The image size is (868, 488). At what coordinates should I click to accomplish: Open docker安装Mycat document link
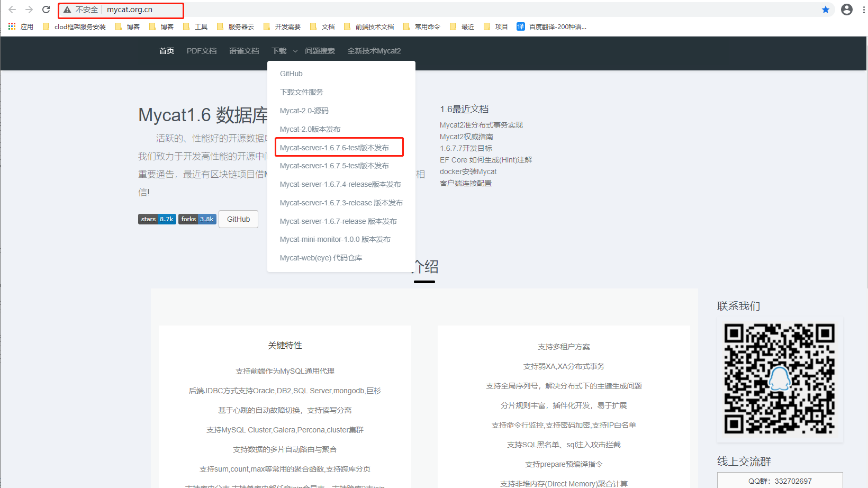click(x=468, y=171)
